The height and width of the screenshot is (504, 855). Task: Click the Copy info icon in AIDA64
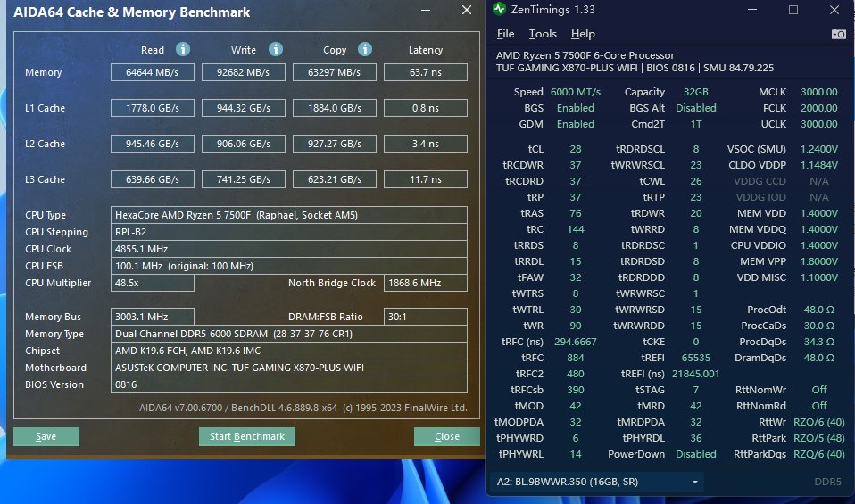pyautogui.click(x=365, y=50)
